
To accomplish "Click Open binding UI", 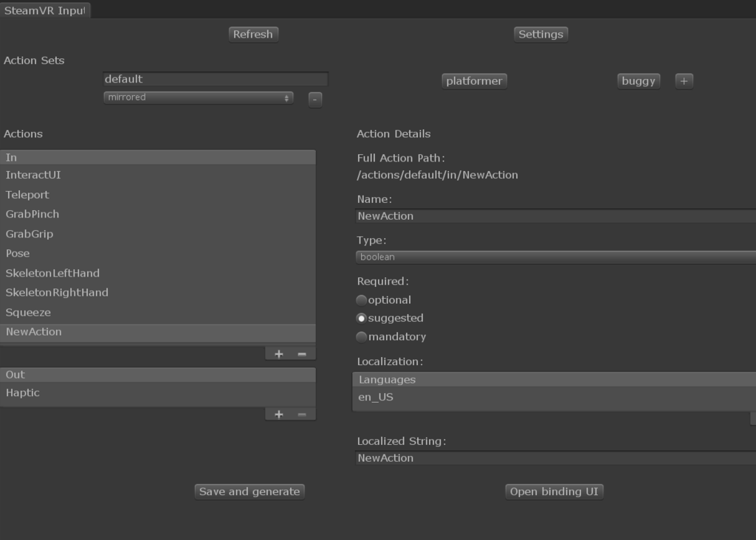I will 554,492.
